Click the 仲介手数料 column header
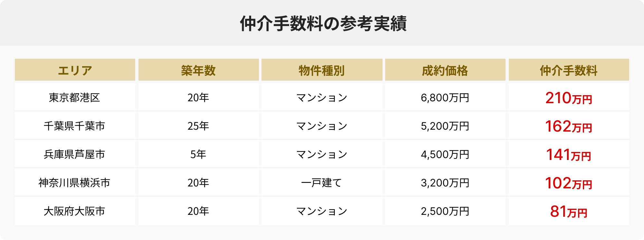This screenshot has width=644, height=240. coord(569,70)
